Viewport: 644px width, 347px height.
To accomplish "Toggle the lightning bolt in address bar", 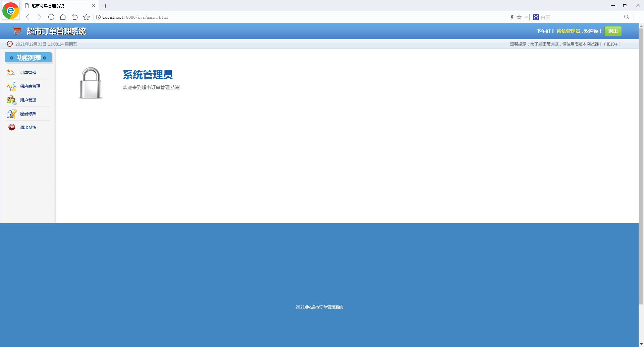I will [x=512, y=17].
